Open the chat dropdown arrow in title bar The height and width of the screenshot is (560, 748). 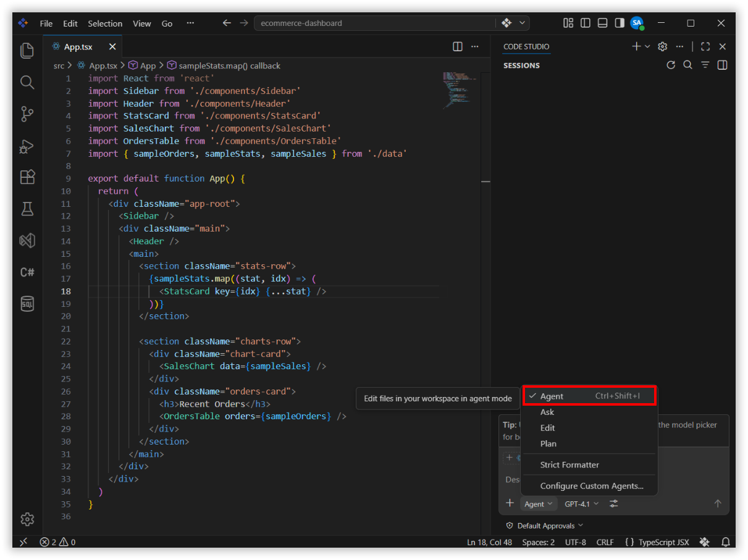tap(523, 23)
